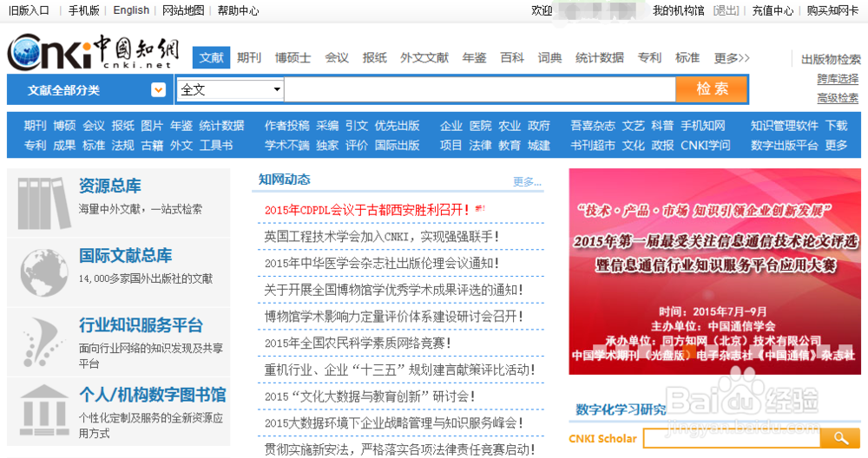Click 下载 download link

point(836,126)
